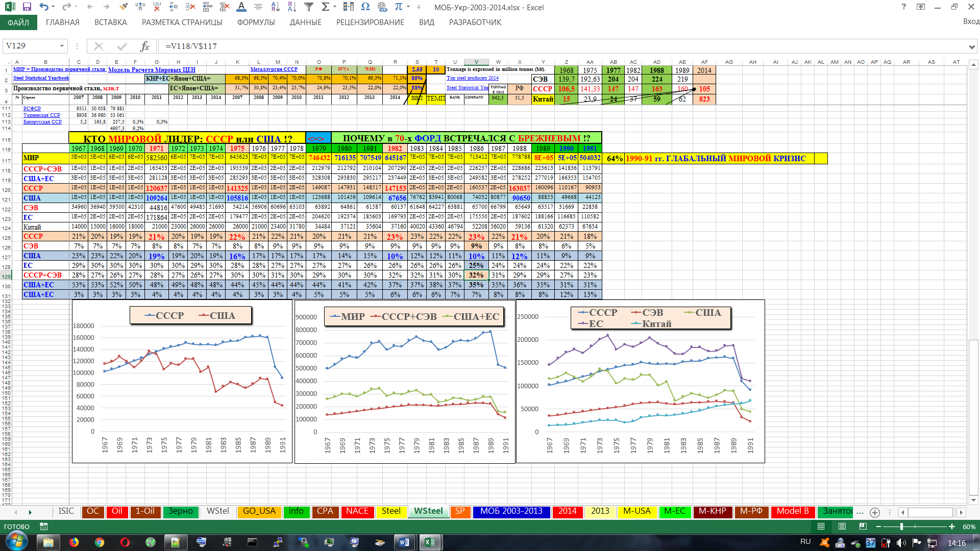Click the Save icon in quick access toolbar
The image size is (980, 551).
point(27,7)
